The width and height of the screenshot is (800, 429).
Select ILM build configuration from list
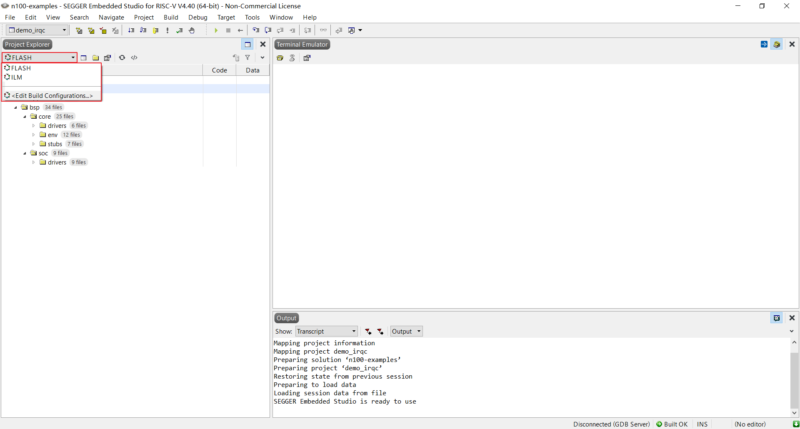click(x=17, y=77)
